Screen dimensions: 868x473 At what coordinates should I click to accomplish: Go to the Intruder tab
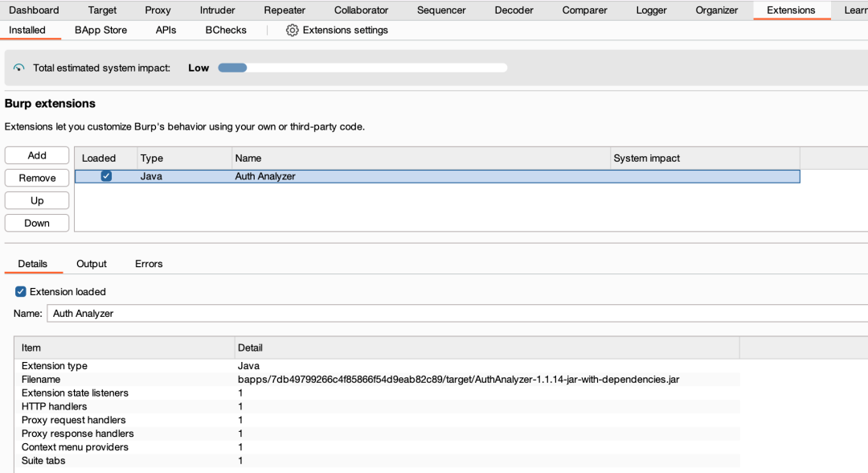[x=218, y=10]
